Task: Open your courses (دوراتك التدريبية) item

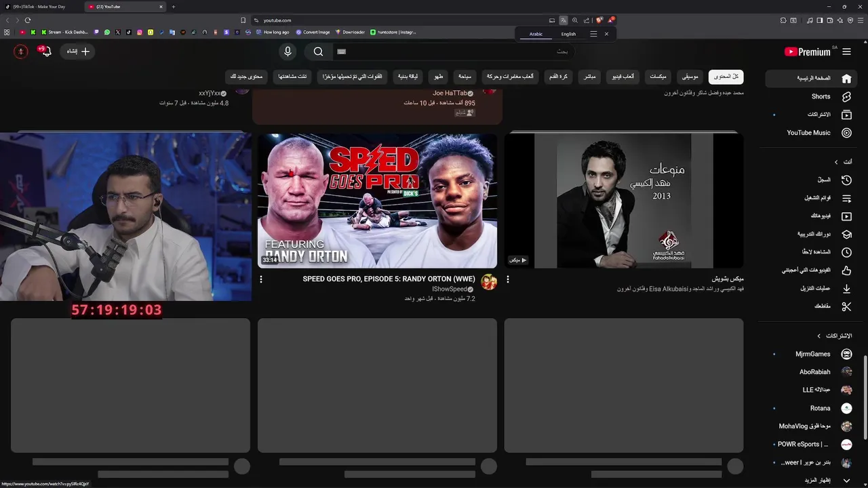Action: (810, 235)
